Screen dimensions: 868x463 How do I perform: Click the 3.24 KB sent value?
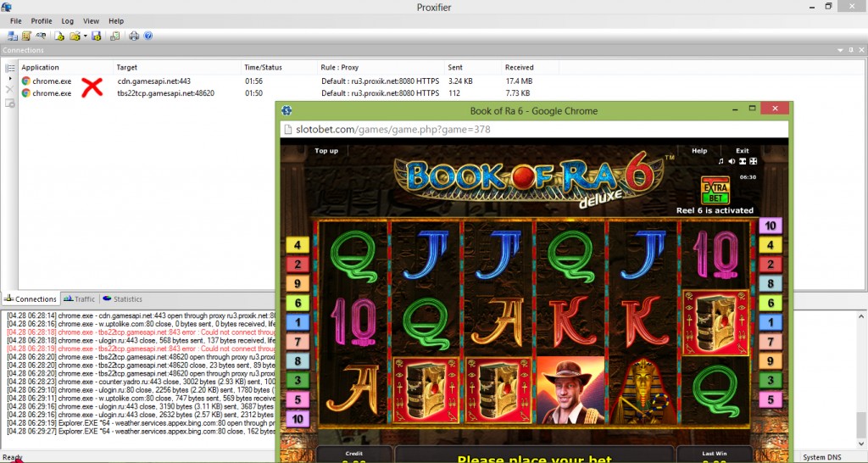click(x=460, y=81)
